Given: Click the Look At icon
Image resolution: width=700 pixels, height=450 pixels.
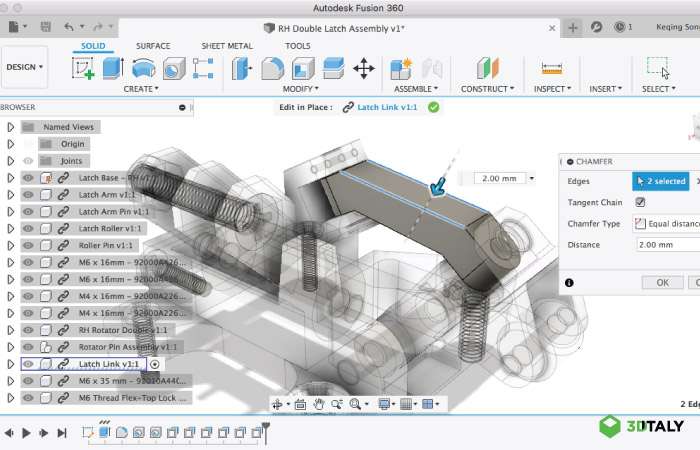Looking at the screenshot, I should pos(300,404).
